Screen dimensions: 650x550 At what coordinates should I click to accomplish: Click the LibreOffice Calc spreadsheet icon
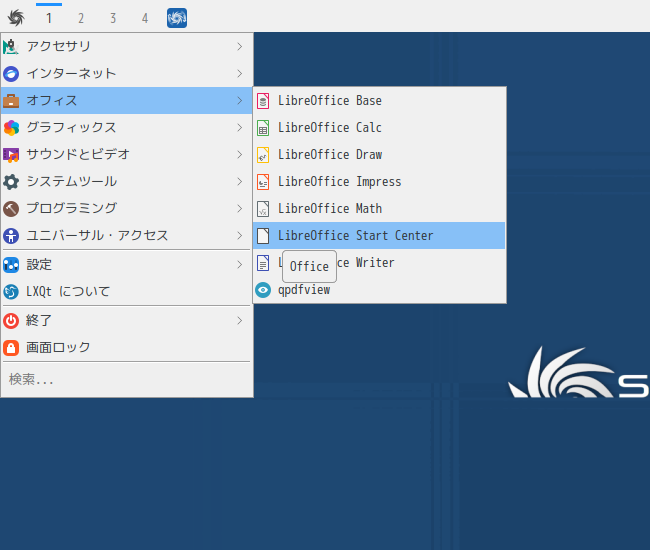[263, 128]
